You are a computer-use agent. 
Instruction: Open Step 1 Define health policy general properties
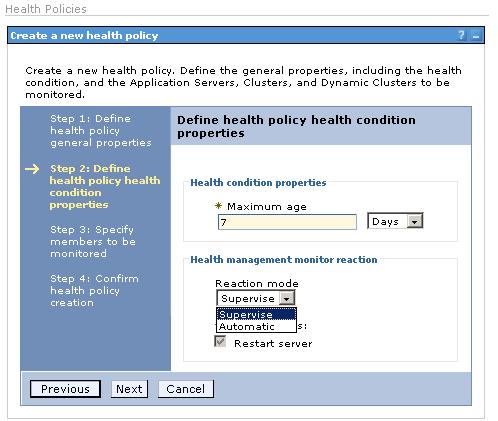tap(101, 131)
